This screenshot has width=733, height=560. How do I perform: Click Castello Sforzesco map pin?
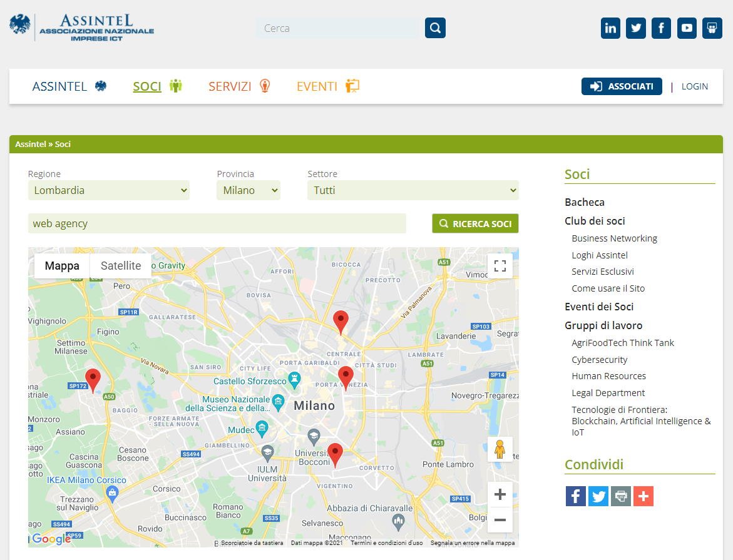[x=294, y=380]
